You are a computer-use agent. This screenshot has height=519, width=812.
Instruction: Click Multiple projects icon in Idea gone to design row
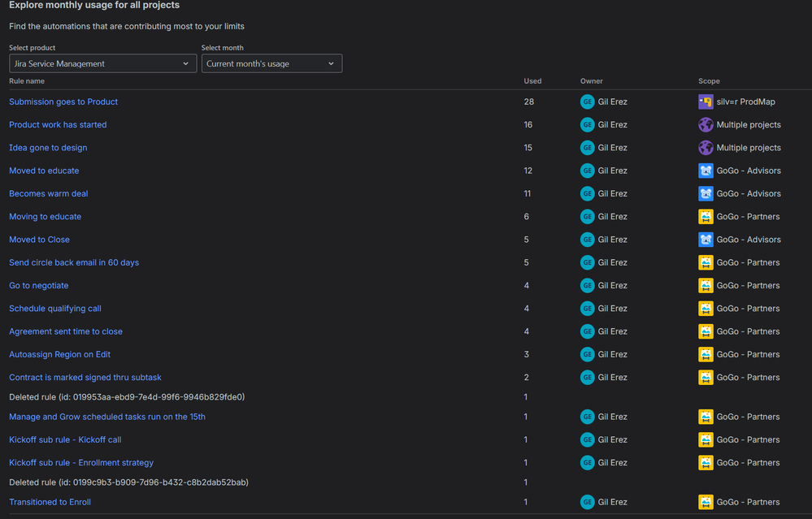point(706,148)
